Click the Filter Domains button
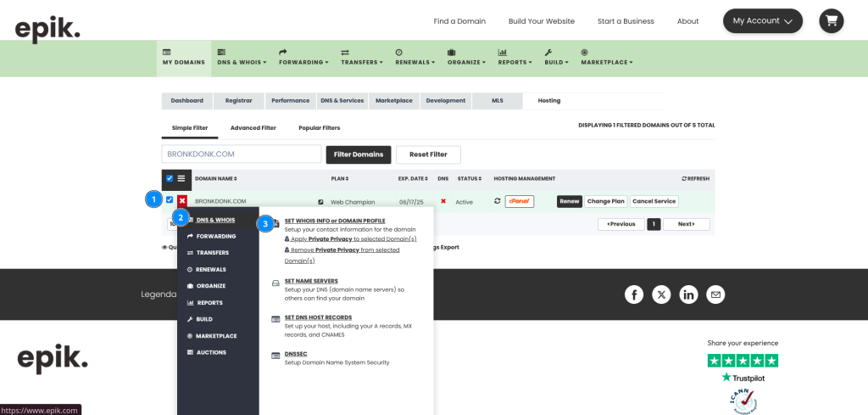Screen dimensions: 868x415 [x=359, y=154]
